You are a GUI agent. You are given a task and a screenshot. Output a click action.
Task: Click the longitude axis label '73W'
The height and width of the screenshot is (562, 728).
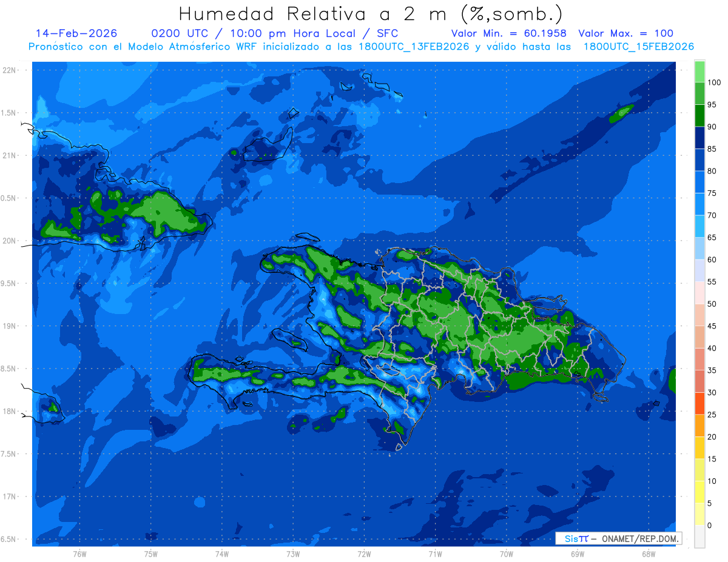tap(293, 554)
